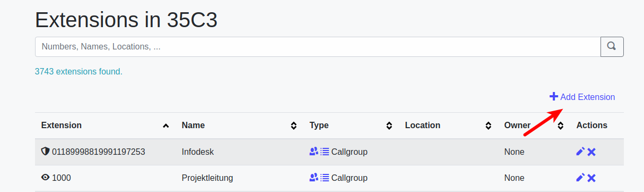Edit the Infodesk extension with pencil icon
Screen dimensions: 644x192
coord(580,152)
